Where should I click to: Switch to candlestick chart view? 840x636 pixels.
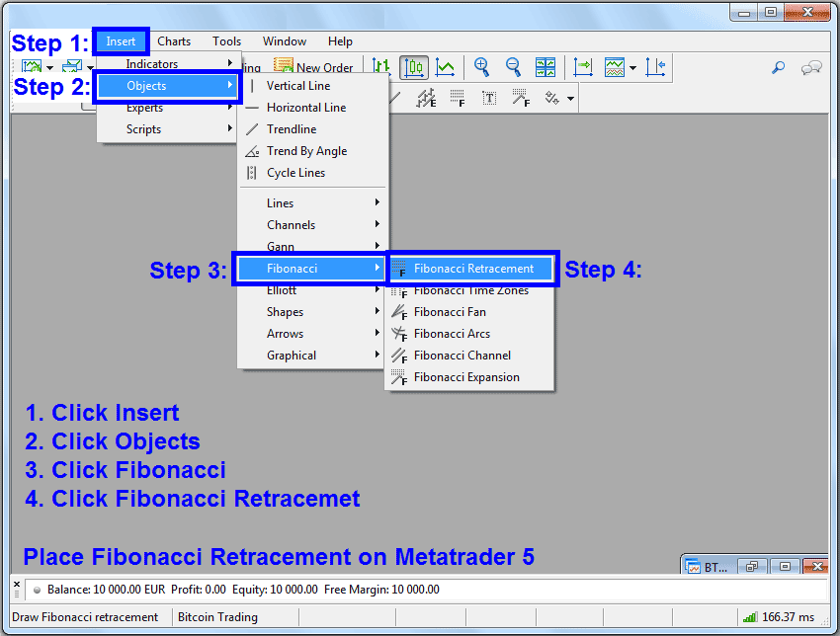coord(414,67)
